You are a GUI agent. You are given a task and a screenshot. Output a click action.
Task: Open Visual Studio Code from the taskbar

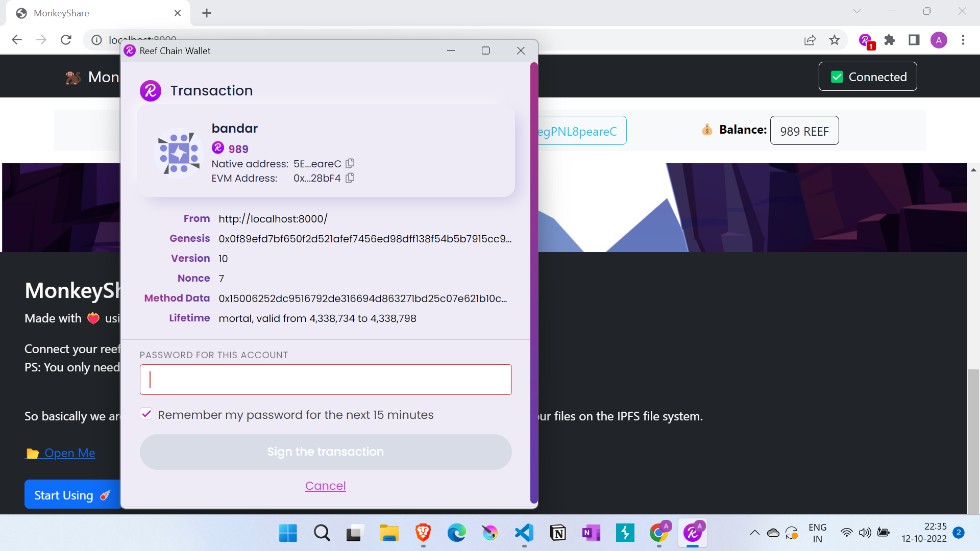click(524, 533)
